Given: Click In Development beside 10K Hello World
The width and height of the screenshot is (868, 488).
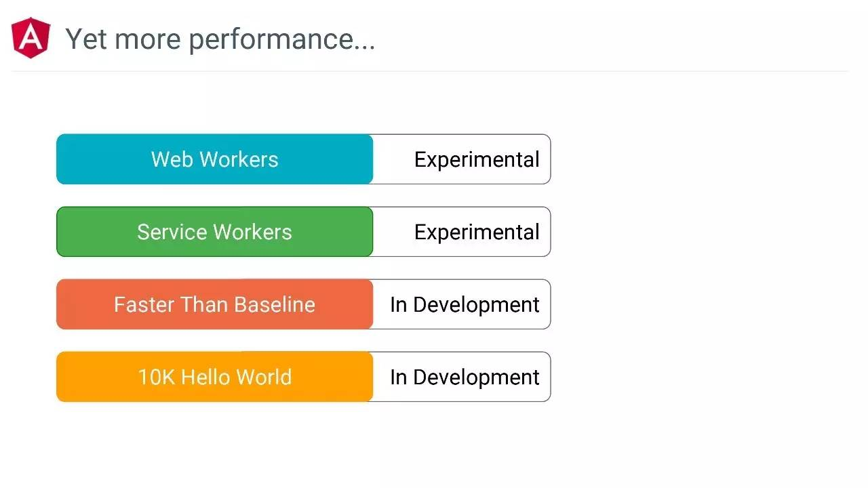Looking at the screenshot, I should point(465,378).
